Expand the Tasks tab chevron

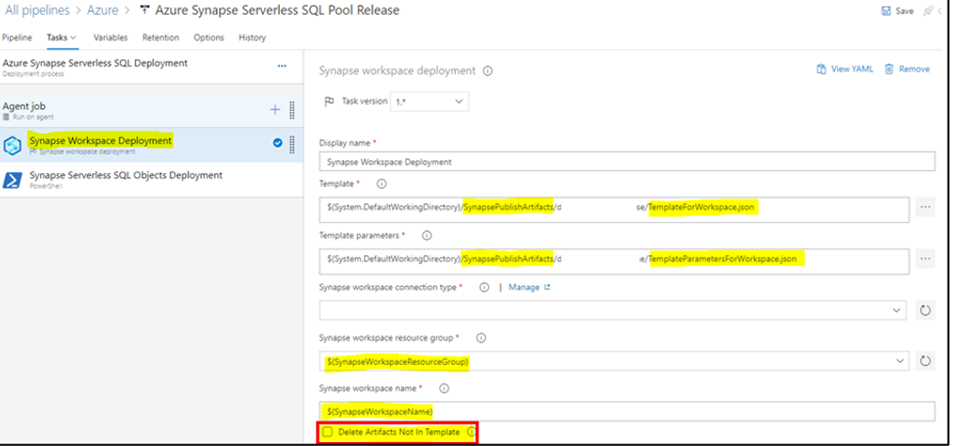[74, 38]
